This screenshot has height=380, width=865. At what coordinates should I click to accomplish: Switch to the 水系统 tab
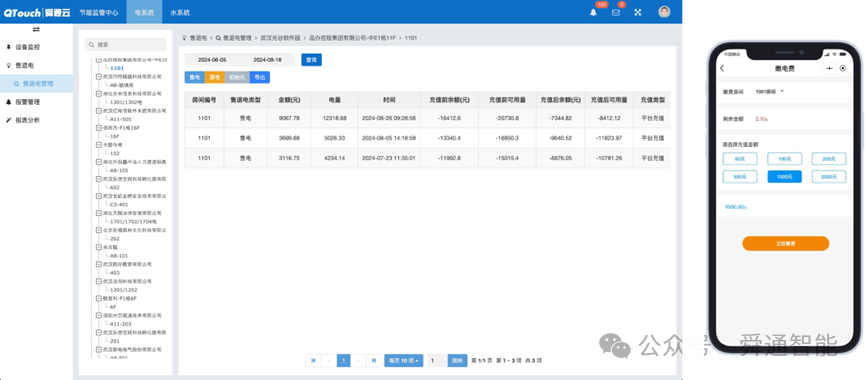click(x=180, y=12)
